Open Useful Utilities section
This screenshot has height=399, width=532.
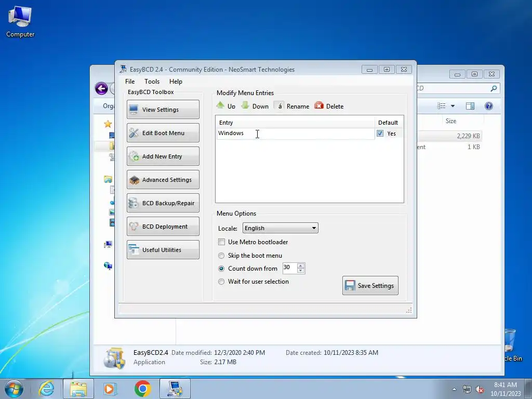[x=163, y=250]
